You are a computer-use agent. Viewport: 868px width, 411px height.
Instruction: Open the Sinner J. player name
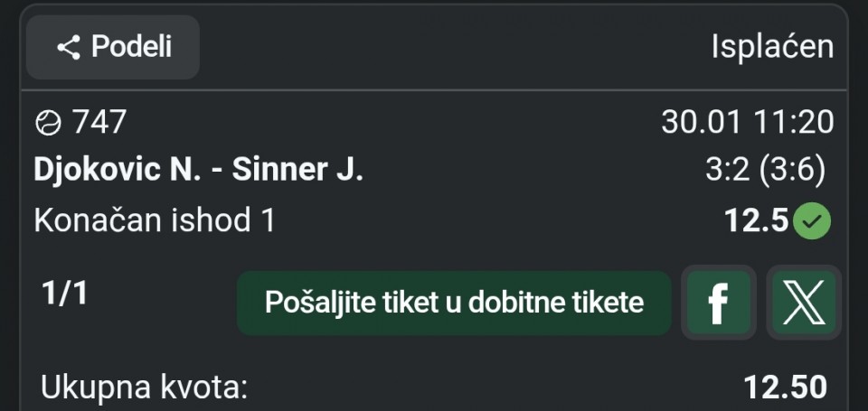point(297,170)
